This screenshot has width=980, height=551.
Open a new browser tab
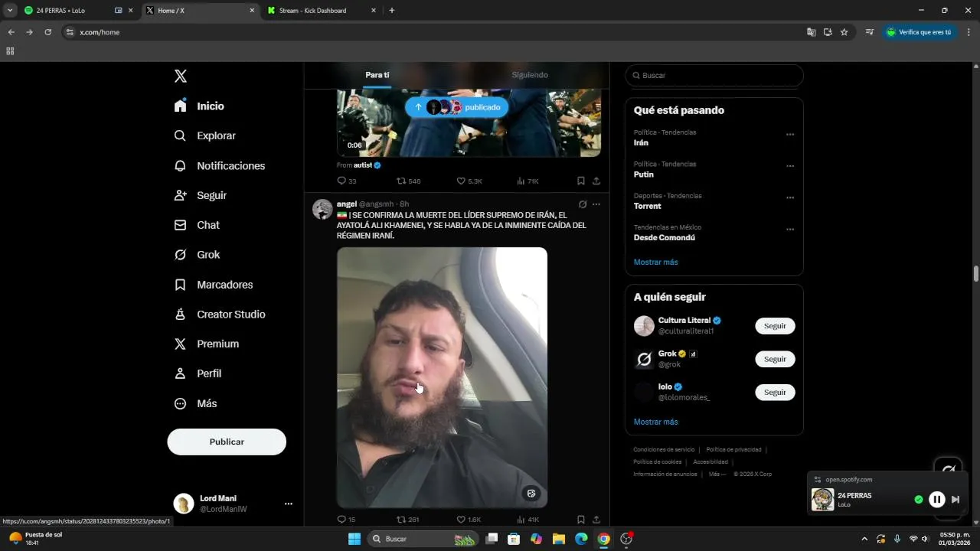pos(392,11)
